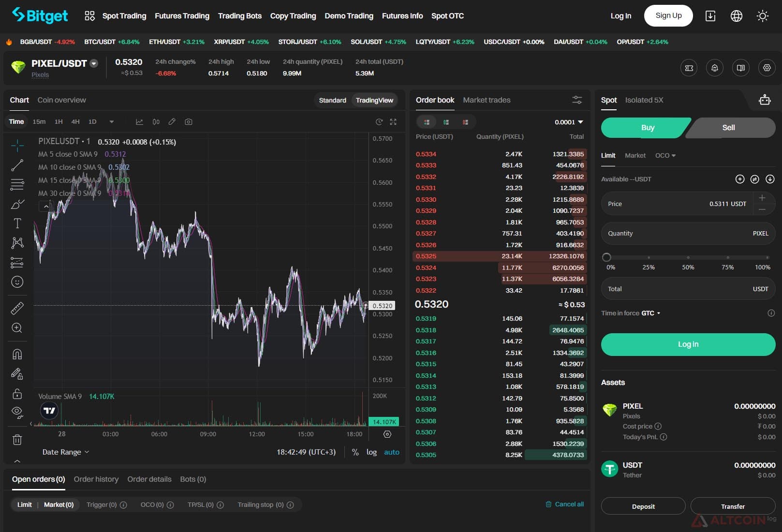Select the text annotation tool
The width and height of the screenshot is (782, 532).
pyautogui.click(x=17, y=223)
